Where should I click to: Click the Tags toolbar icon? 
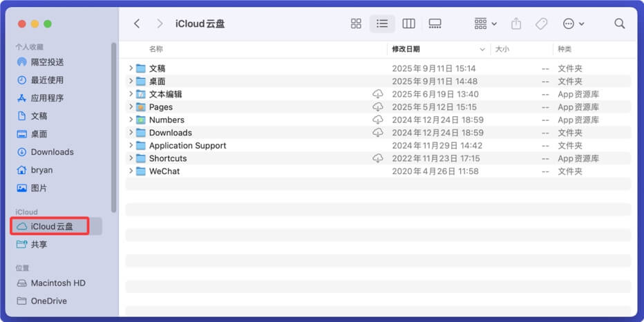541,23
